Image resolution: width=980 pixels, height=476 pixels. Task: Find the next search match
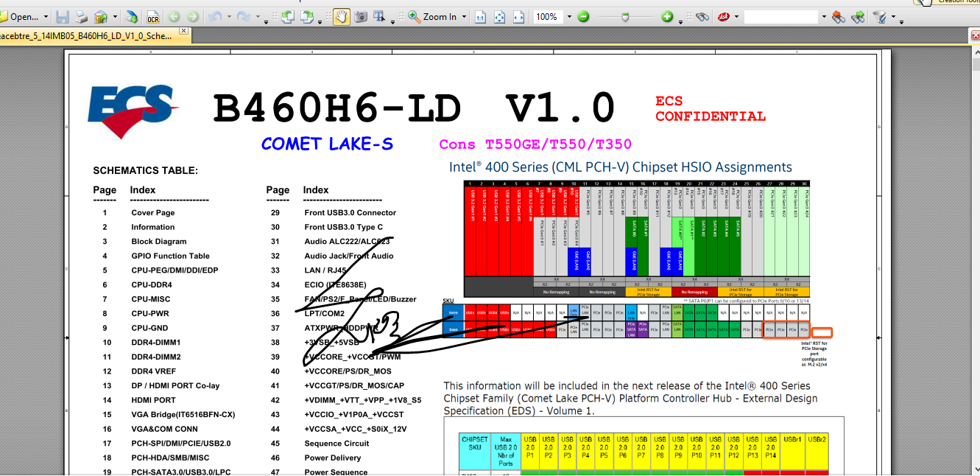click(857, 17)
